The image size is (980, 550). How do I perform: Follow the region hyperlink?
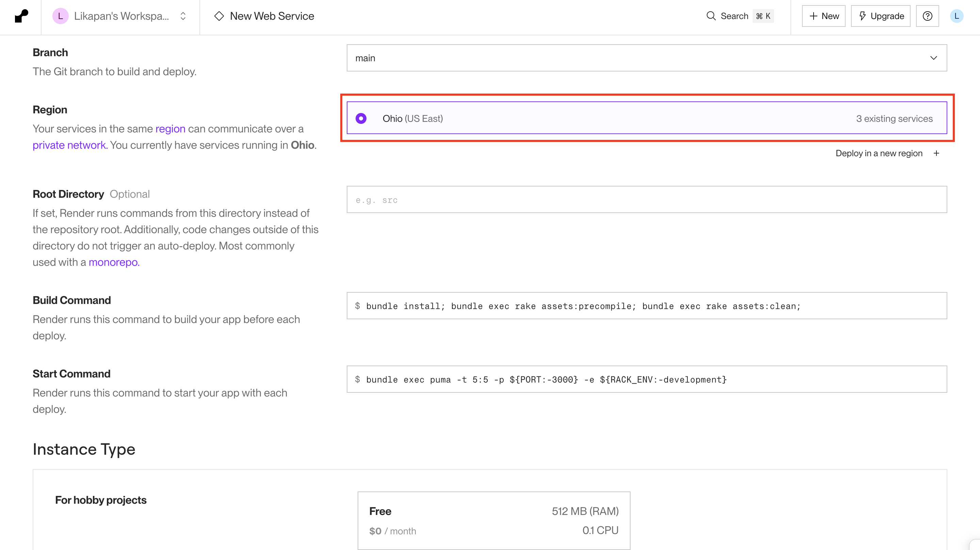(170, 129)
